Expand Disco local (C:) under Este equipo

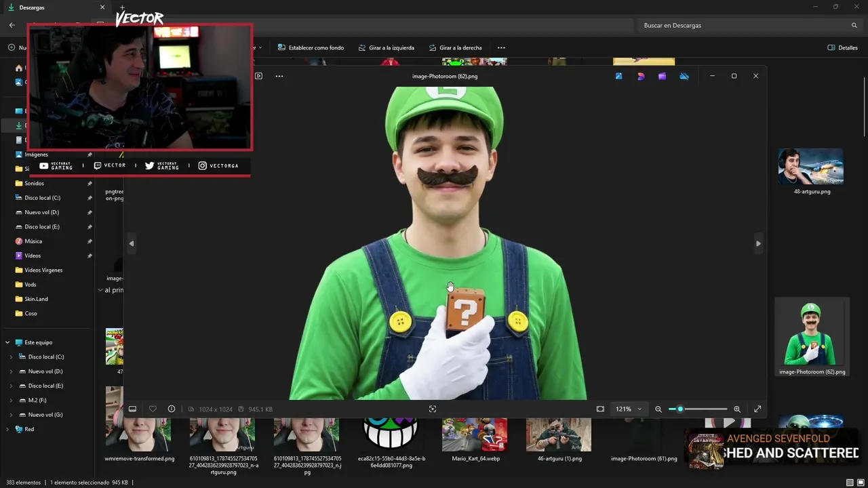click(11, 357)
